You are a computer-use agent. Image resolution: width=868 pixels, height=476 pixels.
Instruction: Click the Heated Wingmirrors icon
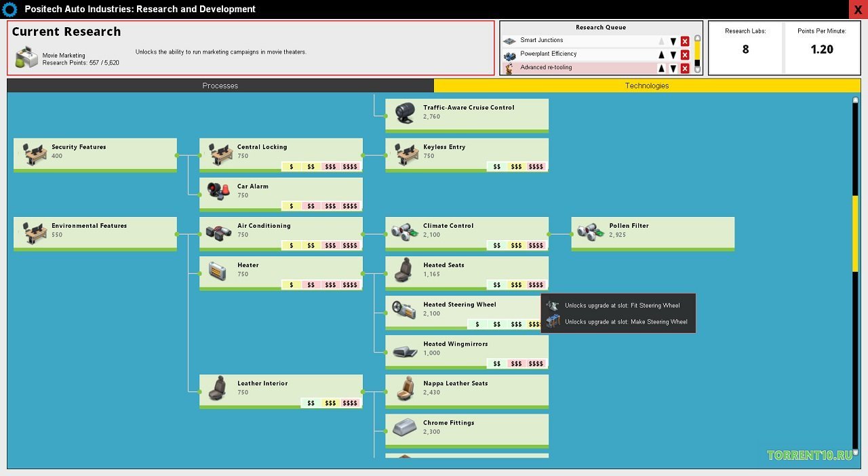tap(404, 351)
